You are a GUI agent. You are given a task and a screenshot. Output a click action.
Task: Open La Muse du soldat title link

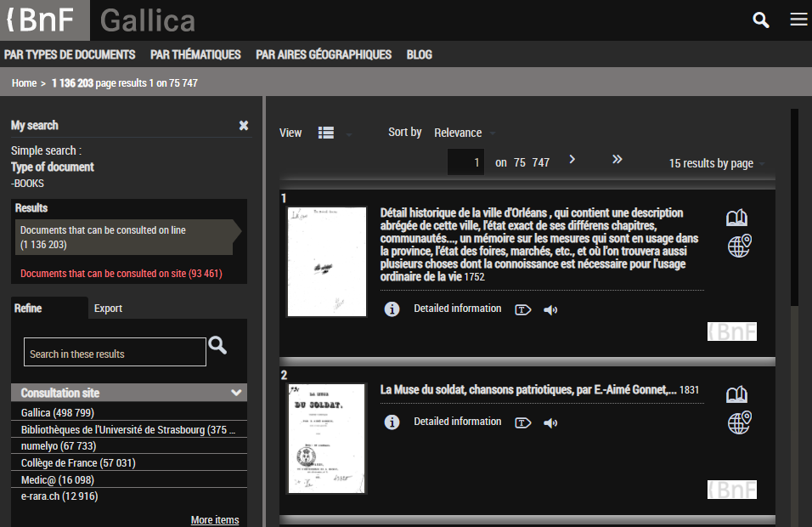click(528, 389)
